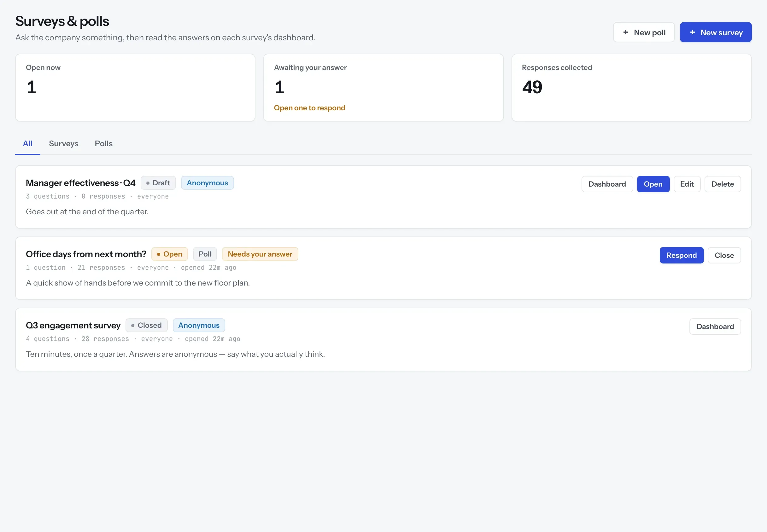Click 'Ten minutes, once a quarter' description

(175, 354)
